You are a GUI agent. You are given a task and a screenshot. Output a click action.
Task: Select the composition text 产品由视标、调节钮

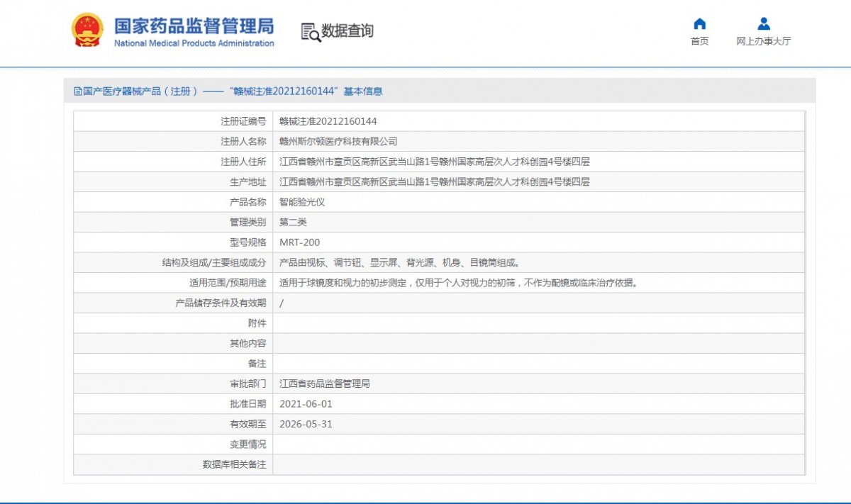399,263
